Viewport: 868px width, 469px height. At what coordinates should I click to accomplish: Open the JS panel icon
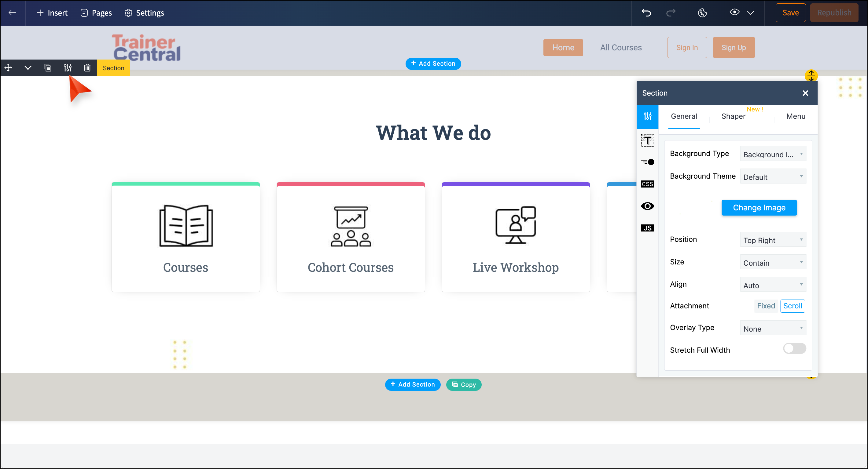(x=647, y=228)
